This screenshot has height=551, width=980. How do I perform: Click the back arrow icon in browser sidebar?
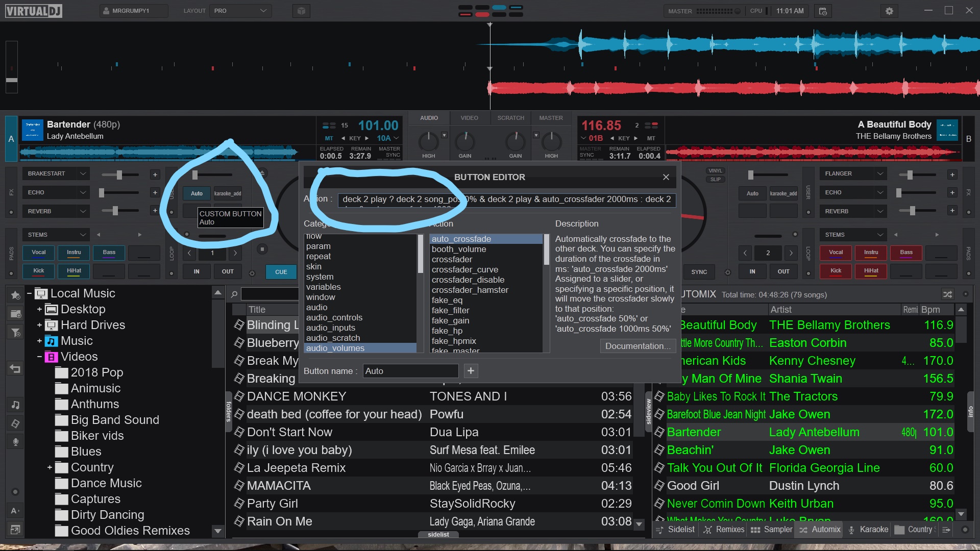(15, 368)
